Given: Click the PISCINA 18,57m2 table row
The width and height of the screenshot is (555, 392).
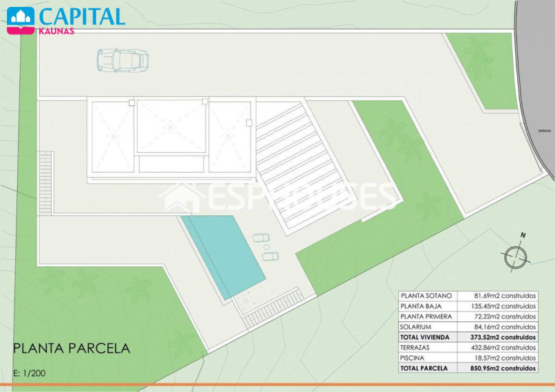Looking at the screenshot, I should click(x=468, y=358).
